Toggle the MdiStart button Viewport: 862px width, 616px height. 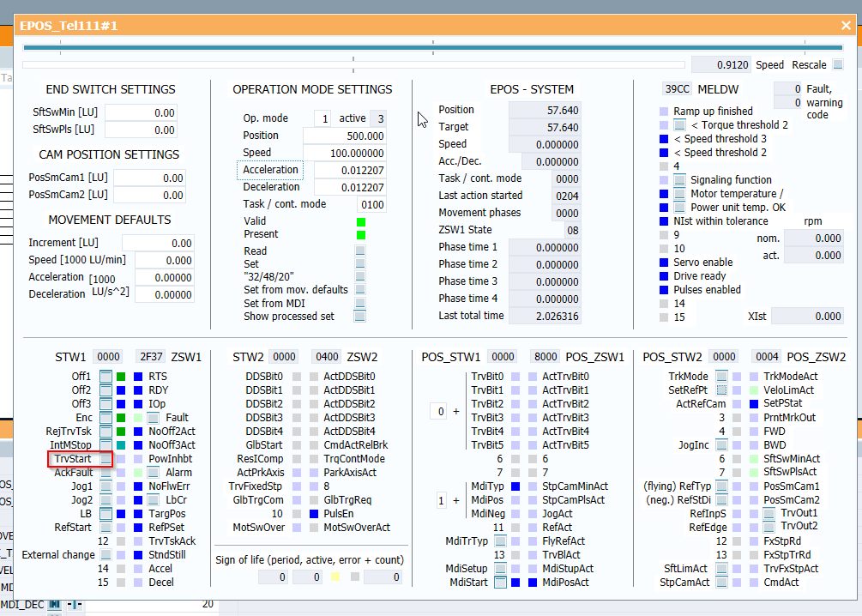500,583
